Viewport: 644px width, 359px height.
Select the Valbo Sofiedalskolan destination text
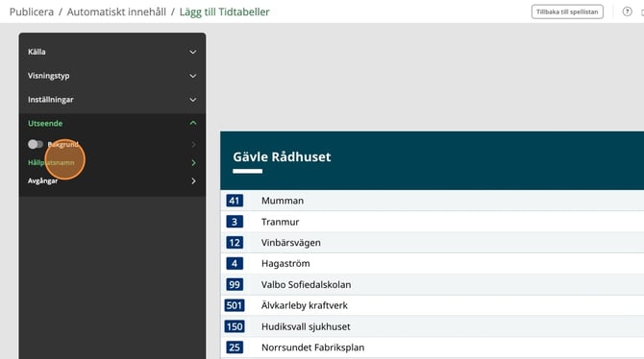click(306, 285)
